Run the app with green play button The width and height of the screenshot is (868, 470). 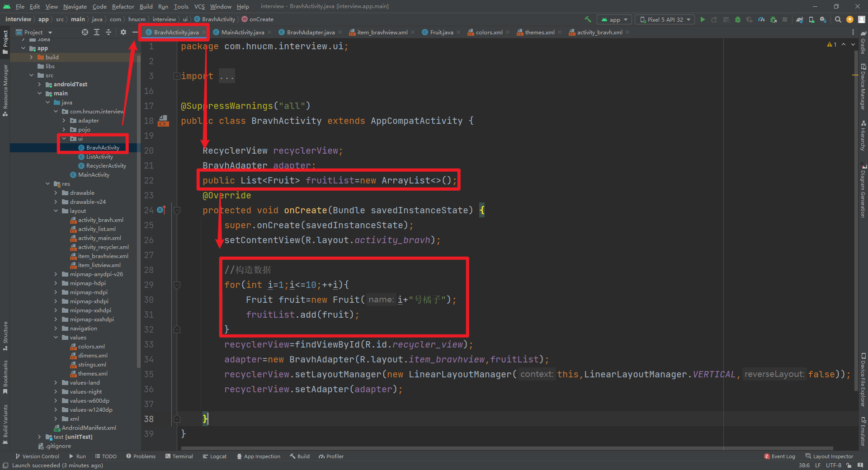pyautogui.click(x=703, y=19)
